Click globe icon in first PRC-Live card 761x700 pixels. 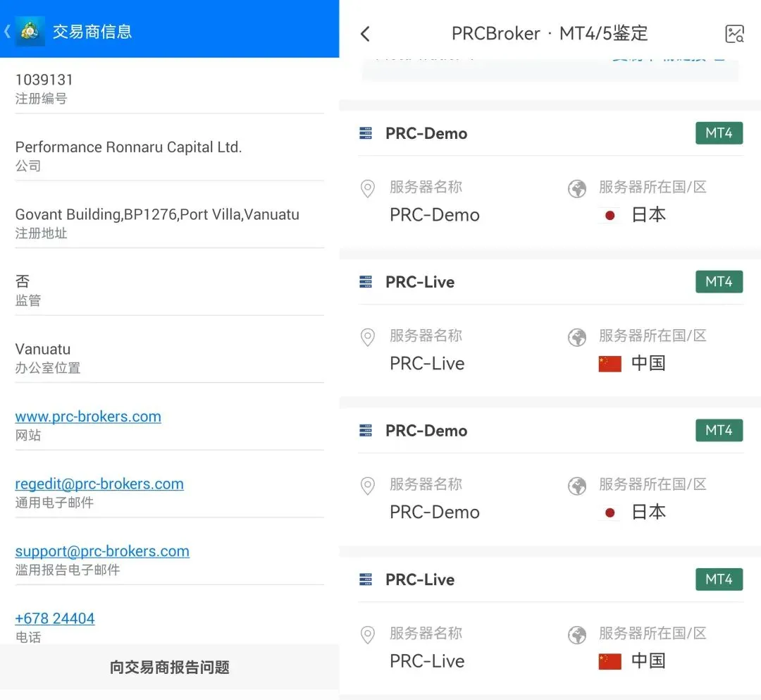click(577, 337)
